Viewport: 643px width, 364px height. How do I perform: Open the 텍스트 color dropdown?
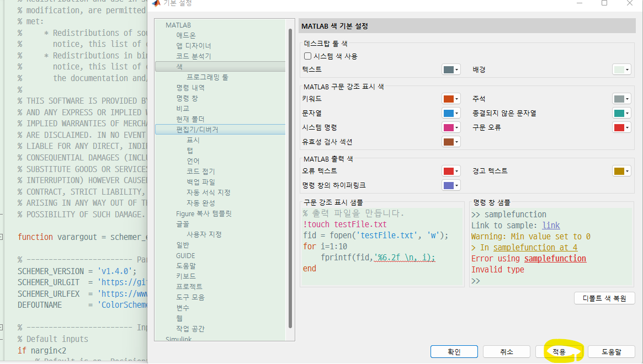click(451, 69)
